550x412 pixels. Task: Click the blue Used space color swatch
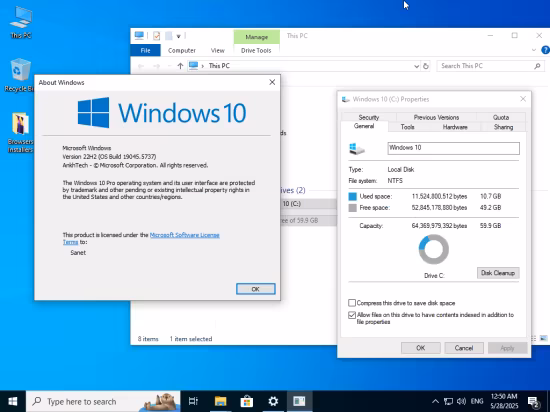click(x=353, y=196)
